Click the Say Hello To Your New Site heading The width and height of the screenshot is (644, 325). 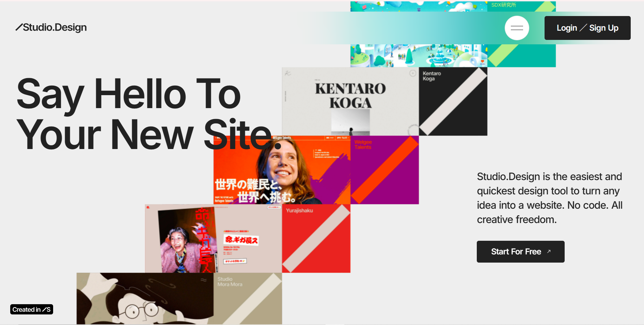pos(149,114)
